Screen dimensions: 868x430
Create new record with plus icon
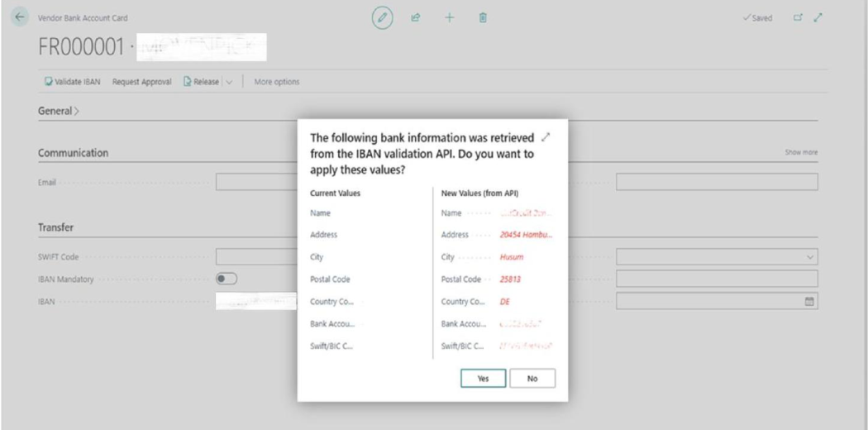pos(449,17)
